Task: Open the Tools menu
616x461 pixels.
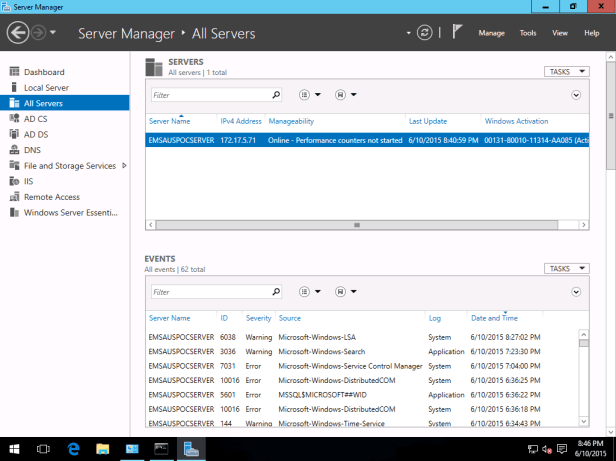Action: tap(527, 33)
